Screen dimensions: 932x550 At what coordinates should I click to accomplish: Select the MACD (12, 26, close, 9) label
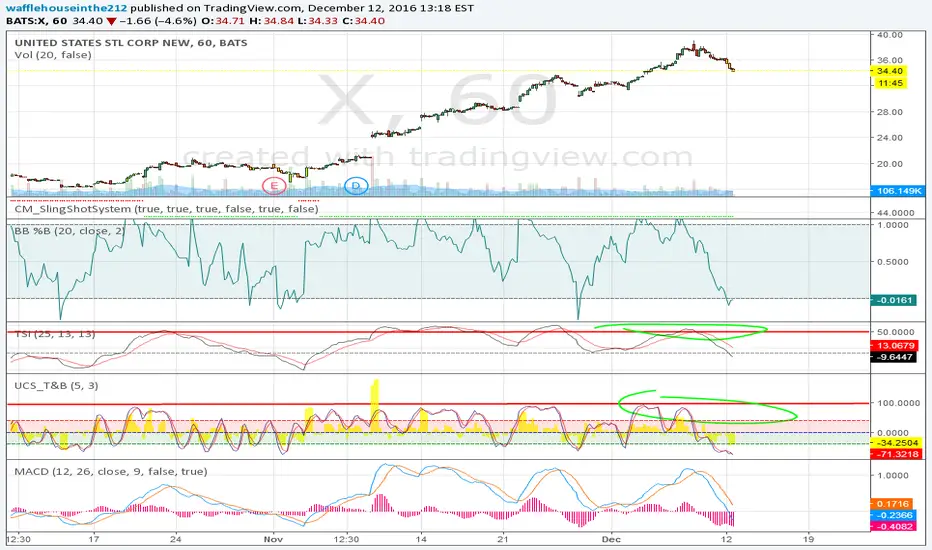[111, 472]
